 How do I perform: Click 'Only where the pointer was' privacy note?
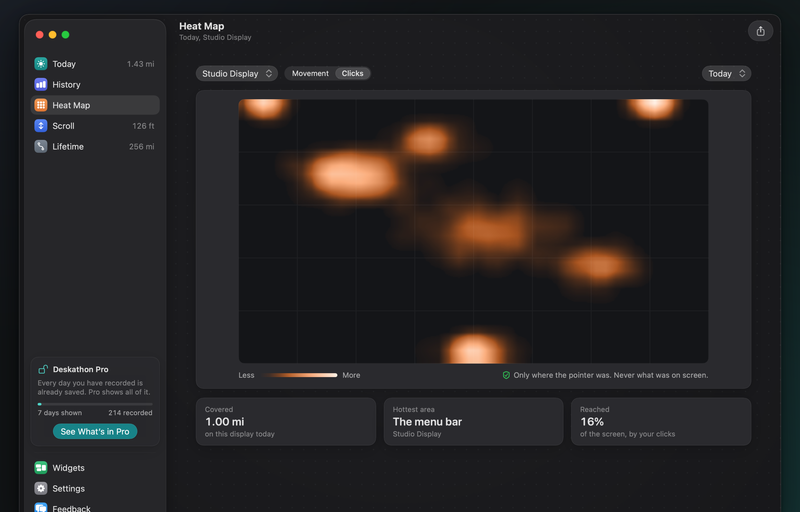611,375
